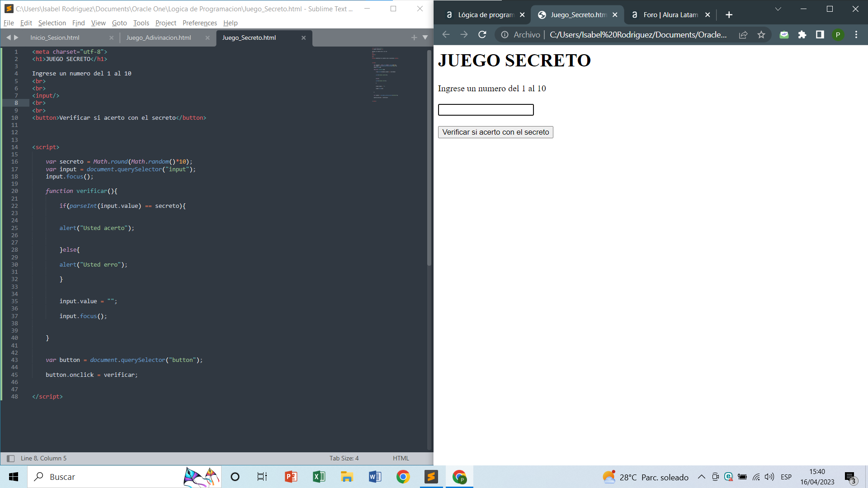Open the green extension icon
868x488 pixels.
[x=784, y=35]
